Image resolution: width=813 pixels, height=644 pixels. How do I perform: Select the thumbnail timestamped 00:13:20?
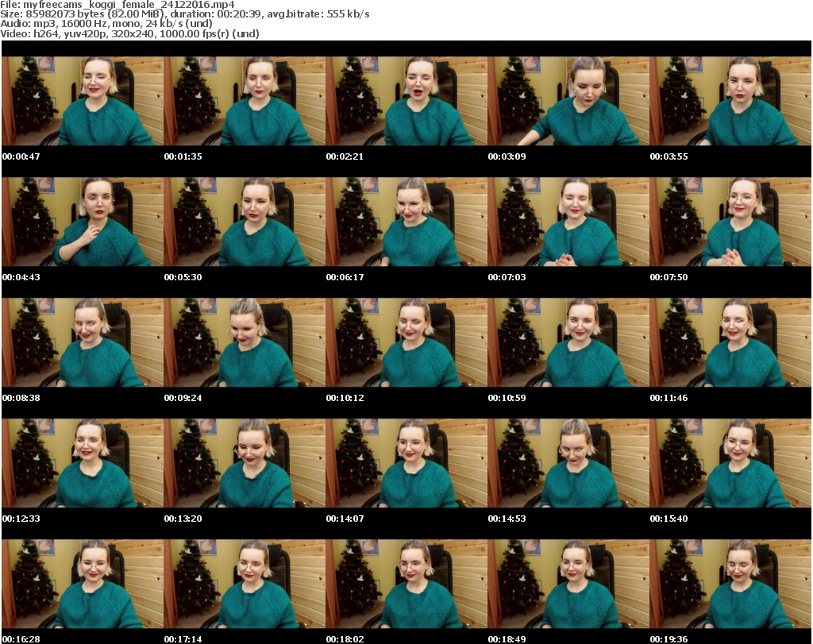245,463
